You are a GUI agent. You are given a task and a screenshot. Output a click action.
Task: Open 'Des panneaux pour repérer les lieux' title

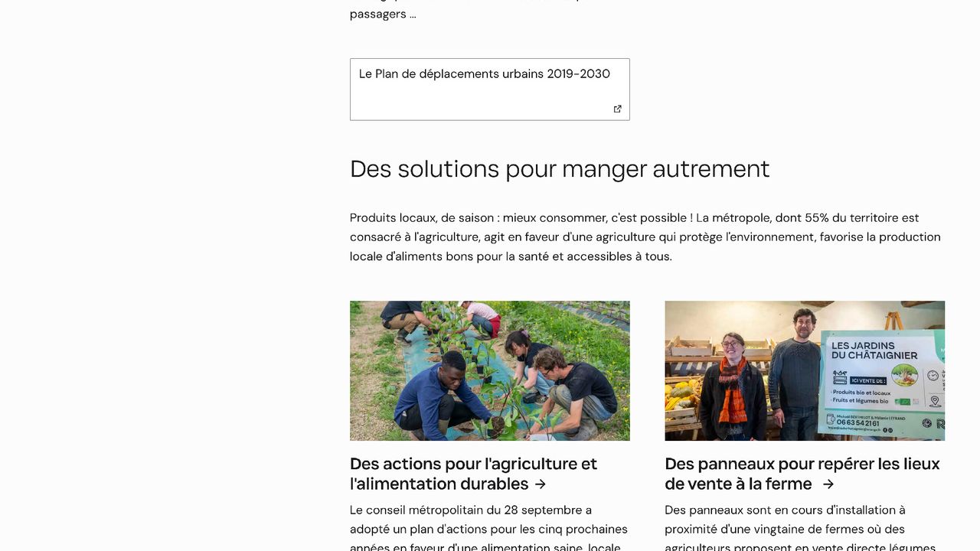click(802, 474)
